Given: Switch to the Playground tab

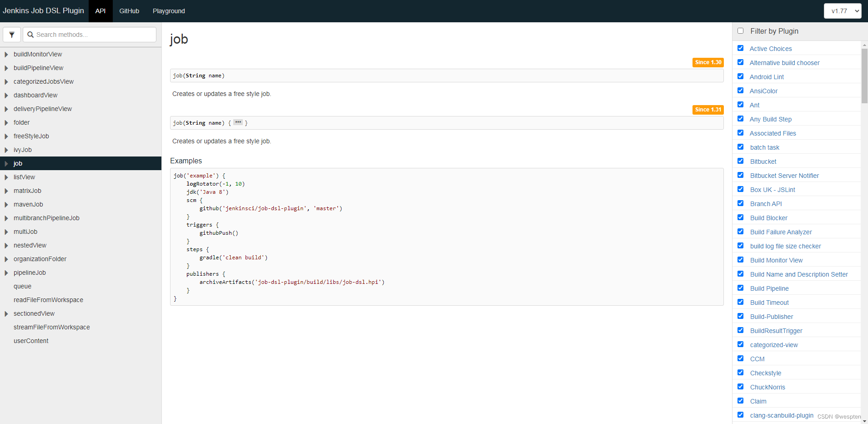Looking at the screenshot, I should click(x=169, y=11).
